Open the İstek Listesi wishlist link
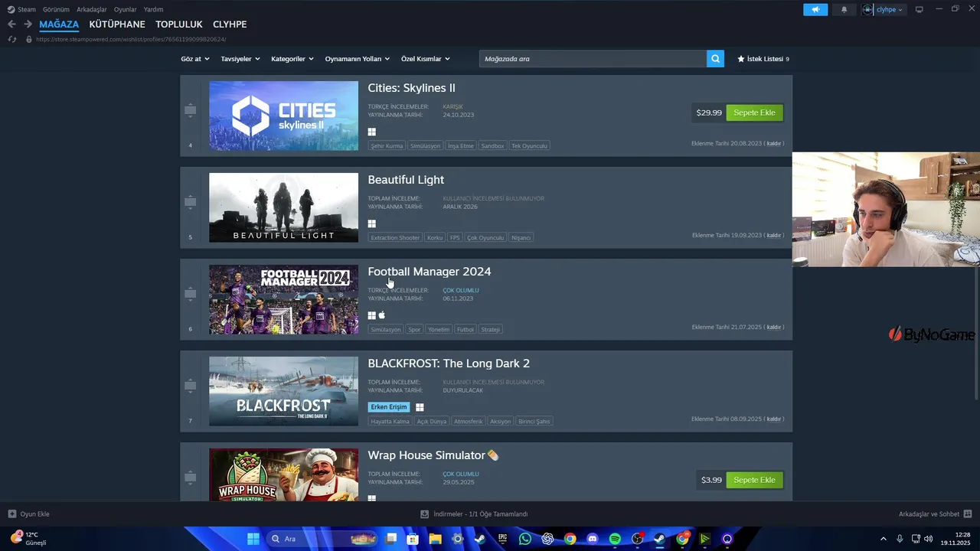Image resolution: width=980 pixels, height=551 pixels. (763, 59)
